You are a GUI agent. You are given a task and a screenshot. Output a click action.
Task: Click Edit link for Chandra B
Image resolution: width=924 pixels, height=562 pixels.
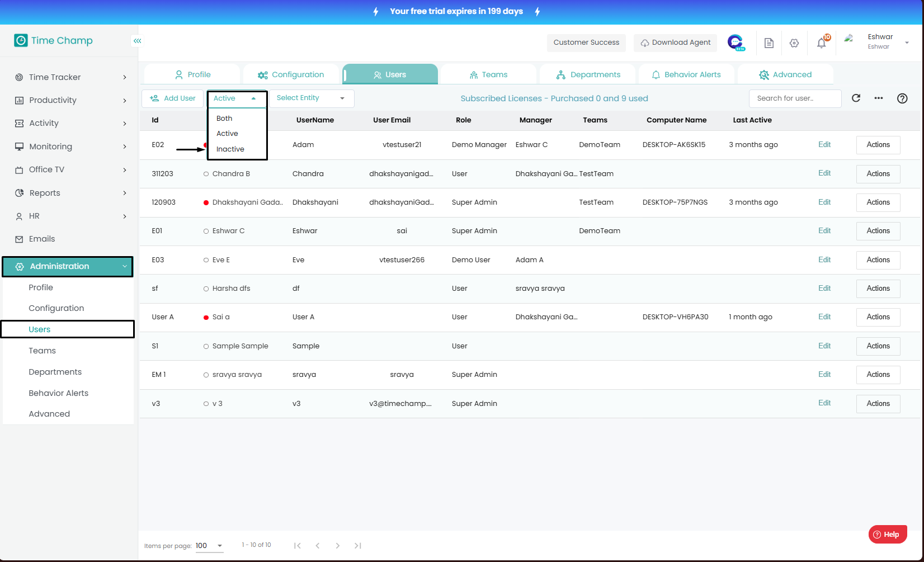coord(824,173)
